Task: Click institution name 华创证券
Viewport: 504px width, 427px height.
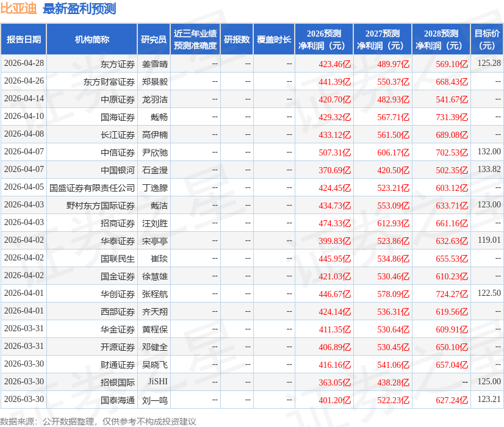Action: [117, 294]
